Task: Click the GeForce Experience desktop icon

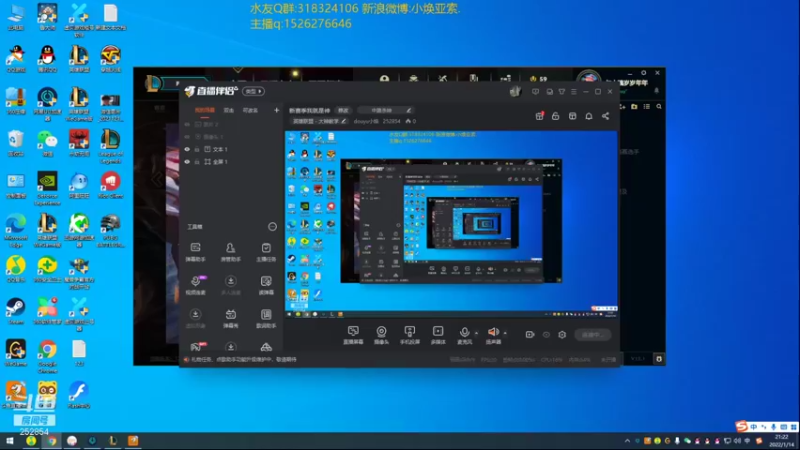Action: click(47, 188)
